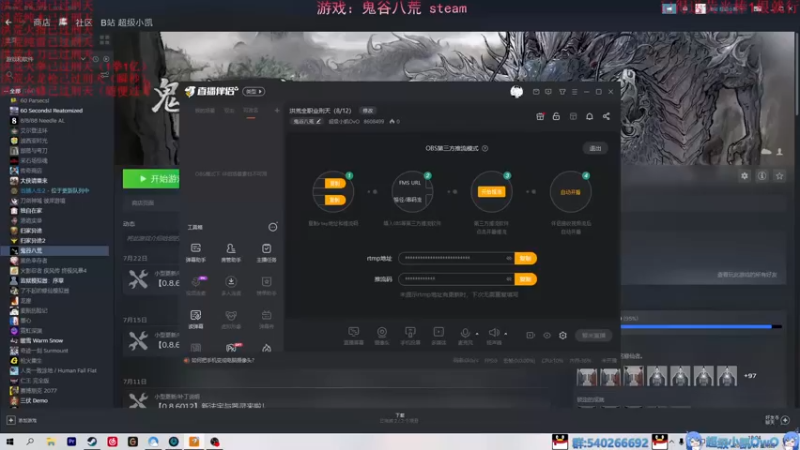The image size is (800, 450).
Task: Click the share icon in the room header
Action: (x=606, y=116)
